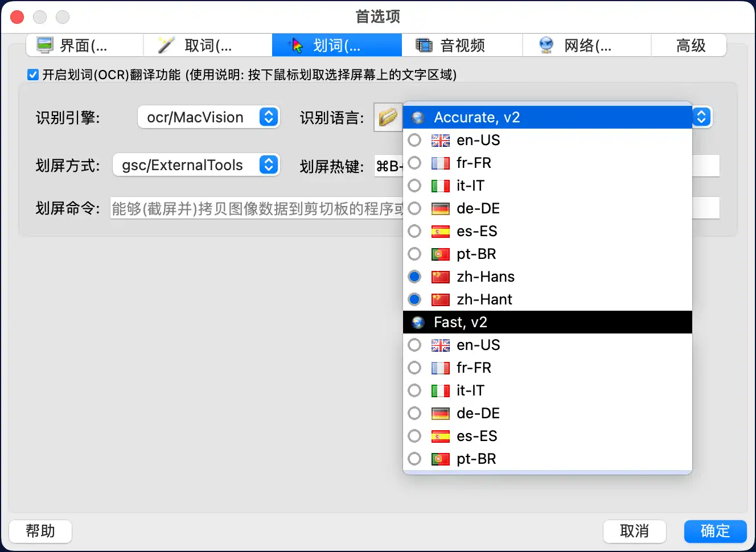The image size is (756, 552).
Task: Select pt-BR radio under Fast, v2
Action: click(414, 459)
